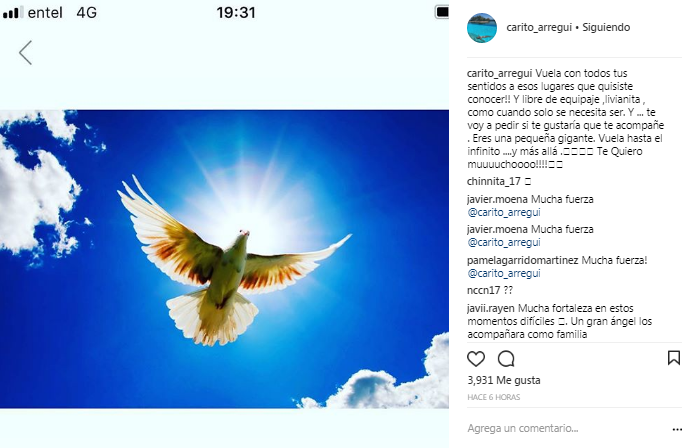
Task: Open pamelagarridomartinez commenter profile
Action: (x=522, y=261)
